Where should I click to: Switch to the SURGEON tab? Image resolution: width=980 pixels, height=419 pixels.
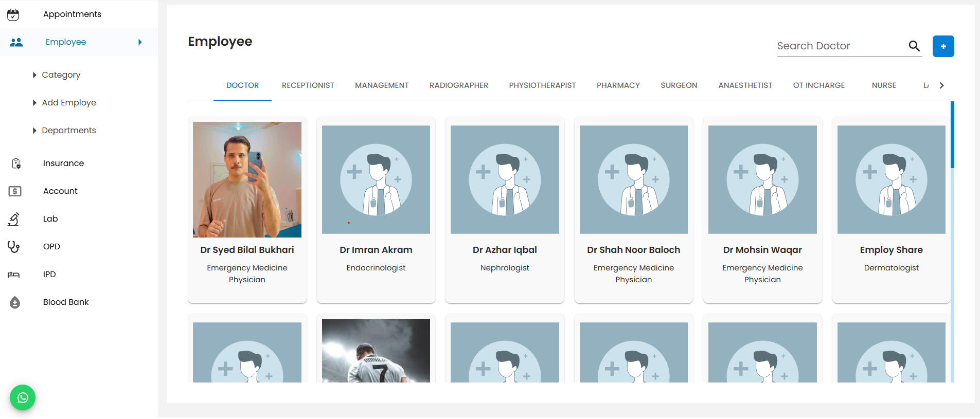(x=679, y=85)
